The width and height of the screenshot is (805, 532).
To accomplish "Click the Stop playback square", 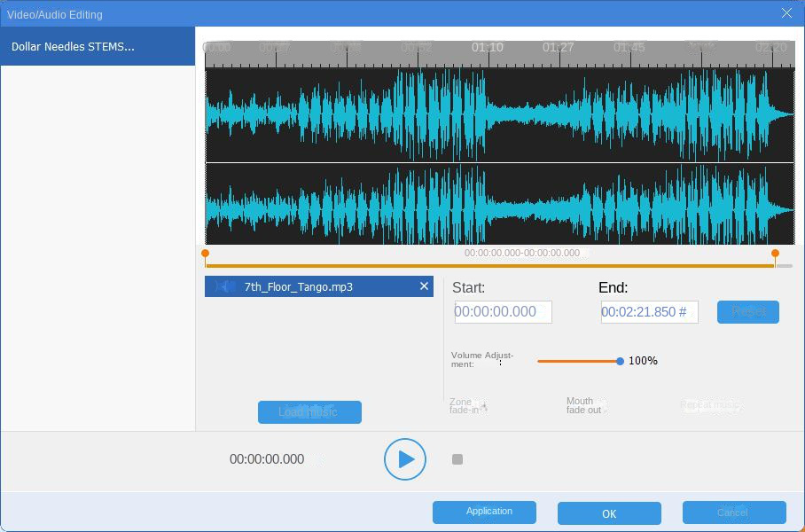I will pyautogui.click(x=456, y=458).
